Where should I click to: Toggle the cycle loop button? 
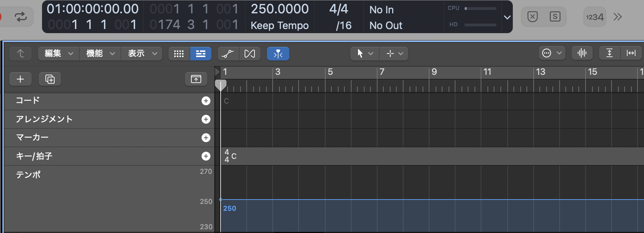tap(20, 17)
